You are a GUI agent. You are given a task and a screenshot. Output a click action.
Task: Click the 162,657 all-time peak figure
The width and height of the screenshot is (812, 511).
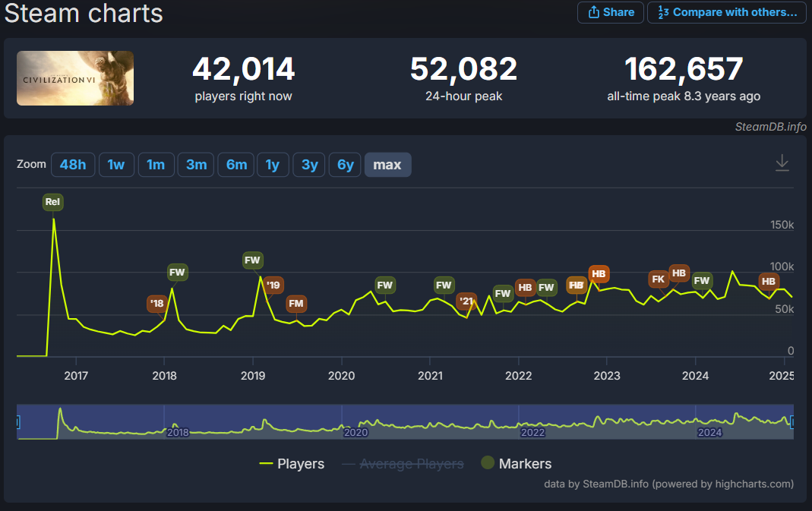684,69
